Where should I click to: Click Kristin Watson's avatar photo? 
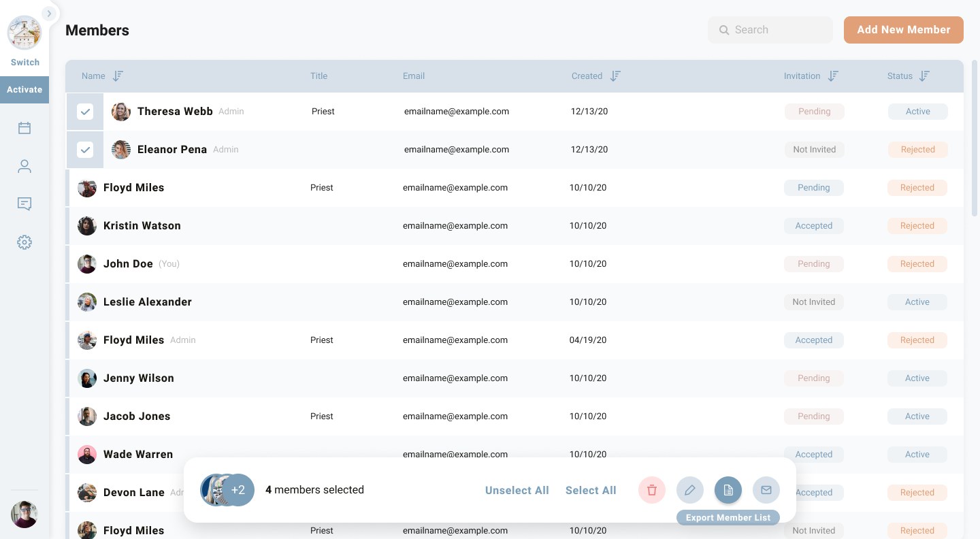87,226
